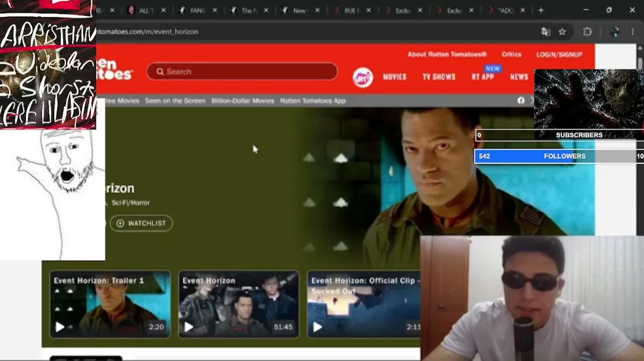Open the browser extensions puzzle icon
This screenshot has height=361, width=644.
click(587, 32)
